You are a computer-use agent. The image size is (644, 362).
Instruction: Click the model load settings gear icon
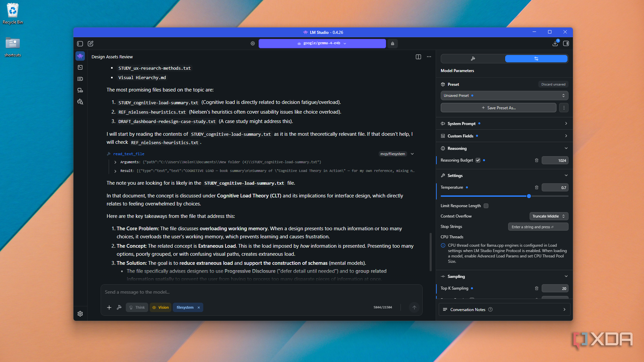[x=253, y=43]
